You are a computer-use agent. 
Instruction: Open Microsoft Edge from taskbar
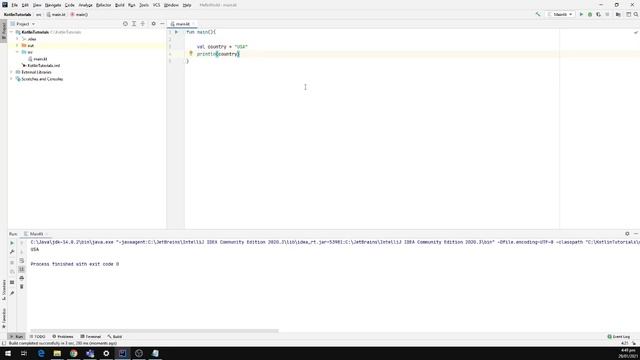41,353
